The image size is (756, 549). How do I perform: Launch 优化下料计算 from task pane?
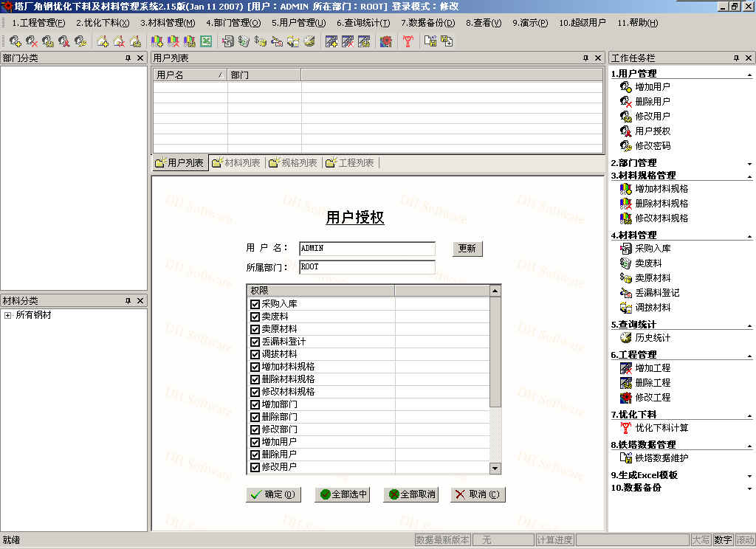[661, 427]
